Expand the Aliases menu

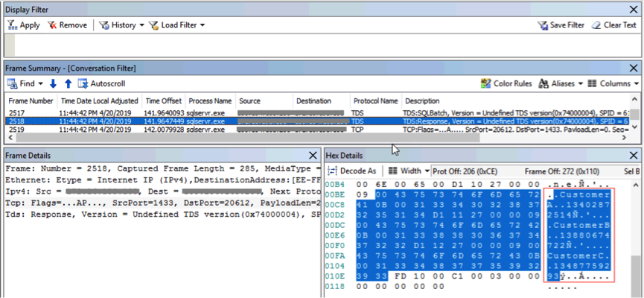561,83
